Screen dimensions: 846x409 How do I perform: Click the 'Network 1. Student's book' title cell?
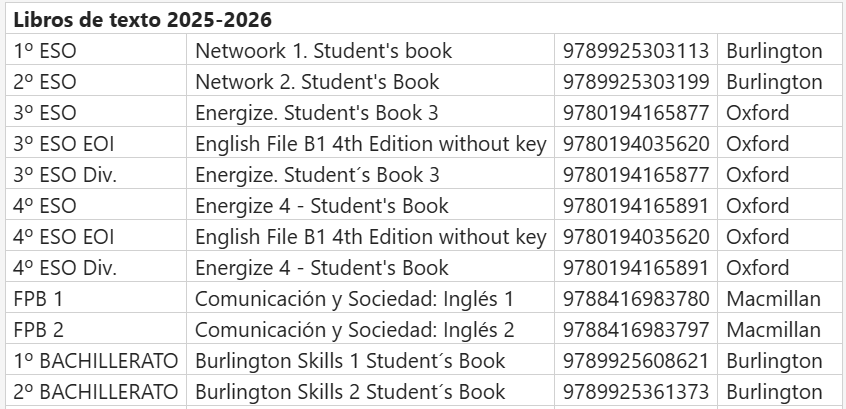[323, 51]
